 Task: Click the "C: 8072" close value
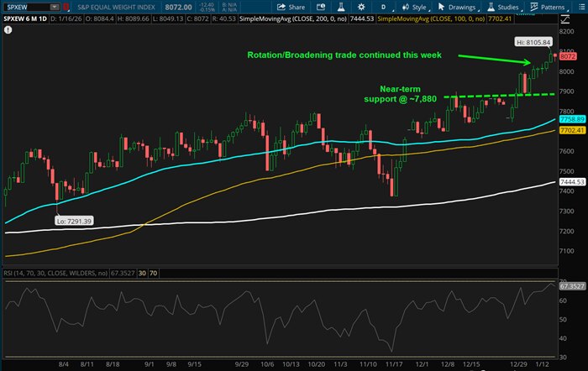point(197,18)
